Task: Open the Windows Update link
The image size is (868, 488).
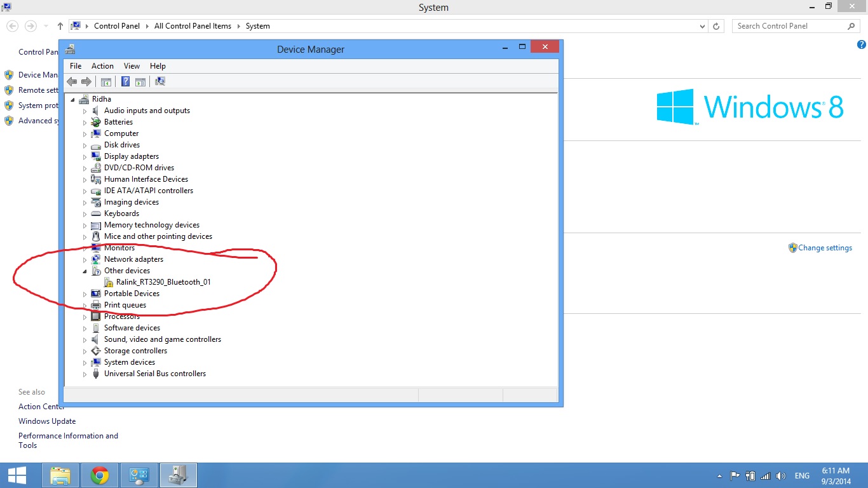Action: 47,421
